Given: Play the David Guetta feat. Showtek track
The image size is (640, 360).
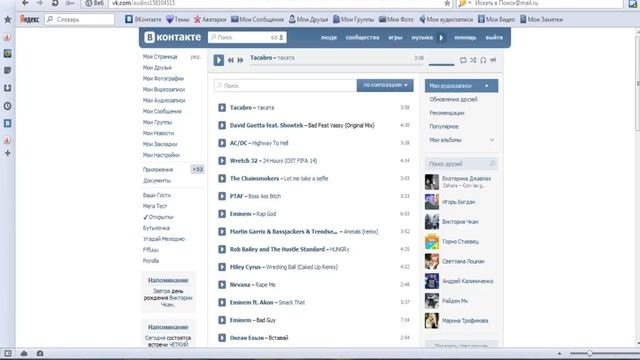Looking at the screenshot, I should (222, 125).
